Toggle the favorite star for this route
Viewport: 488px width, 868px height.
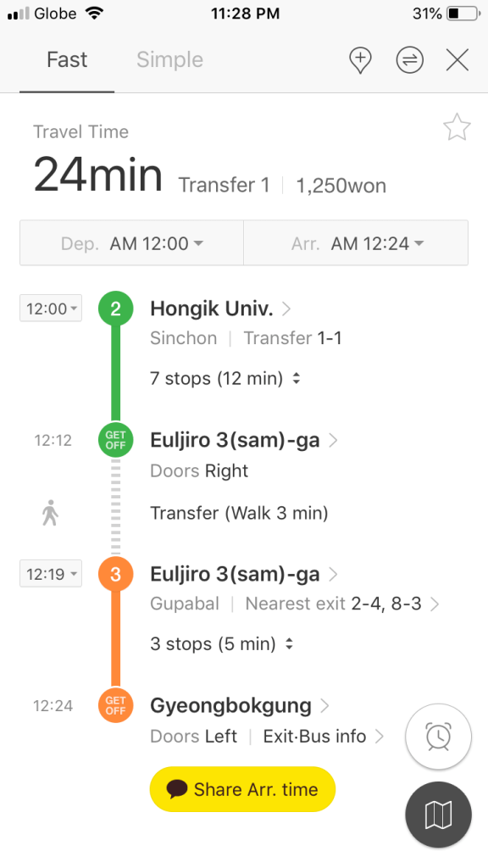457,127
